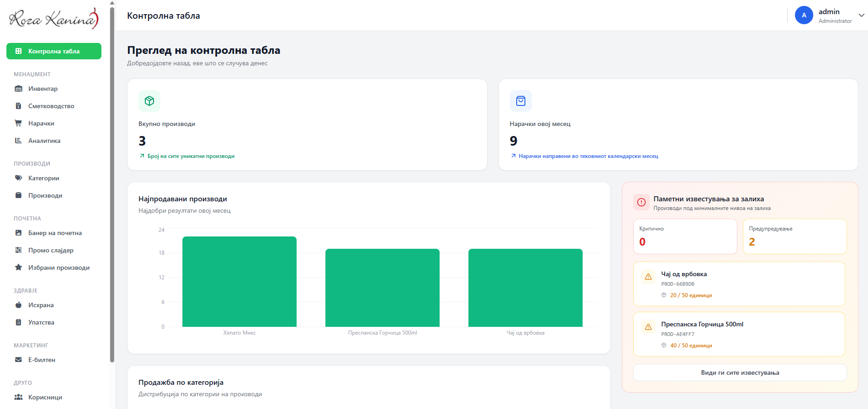This screenshot has height=409, width=868.
Task: Open the Нарачки page
Action: pyautogui.click(x=54, y=123)
